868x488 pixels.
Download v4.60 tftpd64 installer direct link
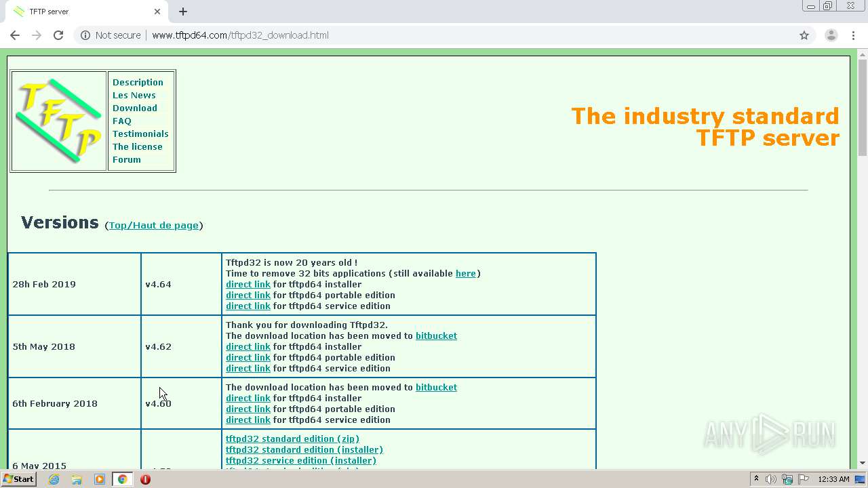[248, 398]
